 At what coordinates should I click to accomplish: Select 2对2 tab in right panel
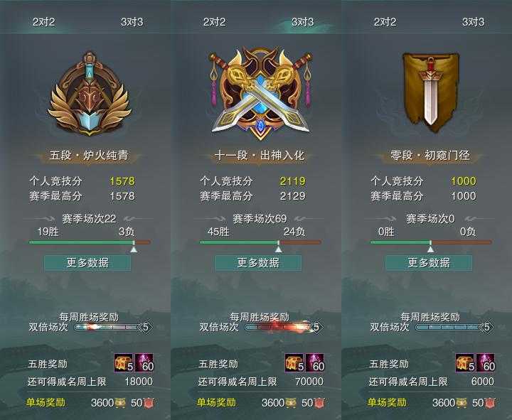pos(385,22)
